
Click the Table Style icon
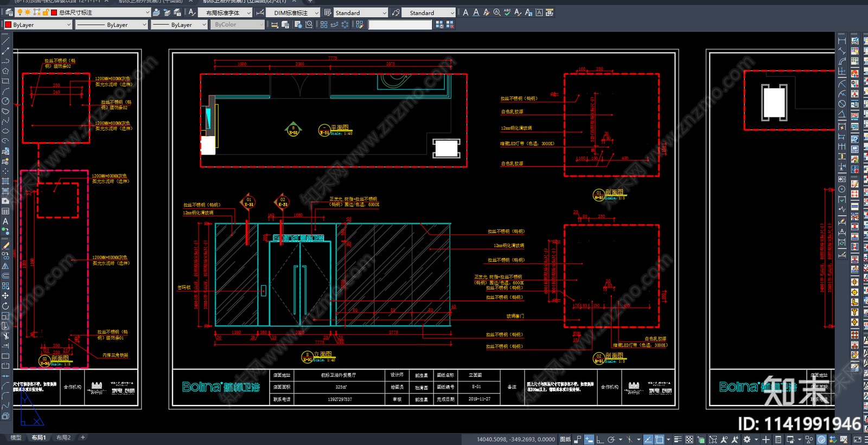pyautogui.click(x=327, y=12)
